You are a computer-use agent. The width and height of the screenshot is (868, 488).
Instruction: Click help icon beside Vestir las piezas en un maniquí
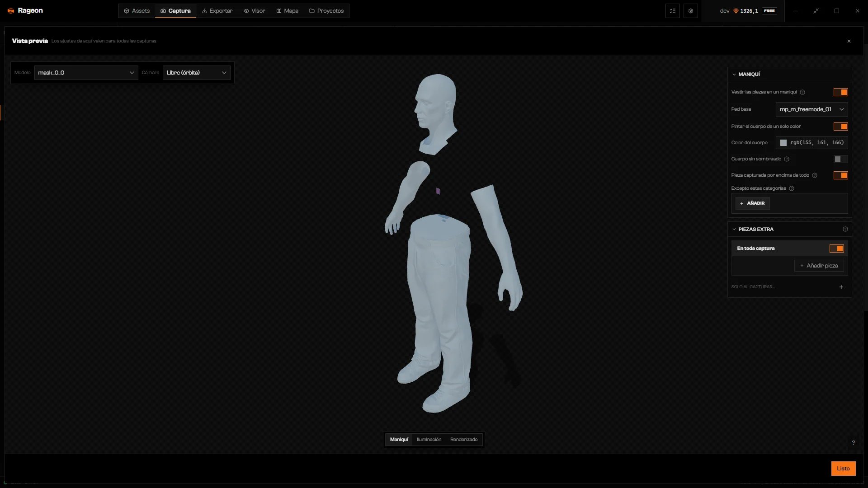(x=802, y=92)
